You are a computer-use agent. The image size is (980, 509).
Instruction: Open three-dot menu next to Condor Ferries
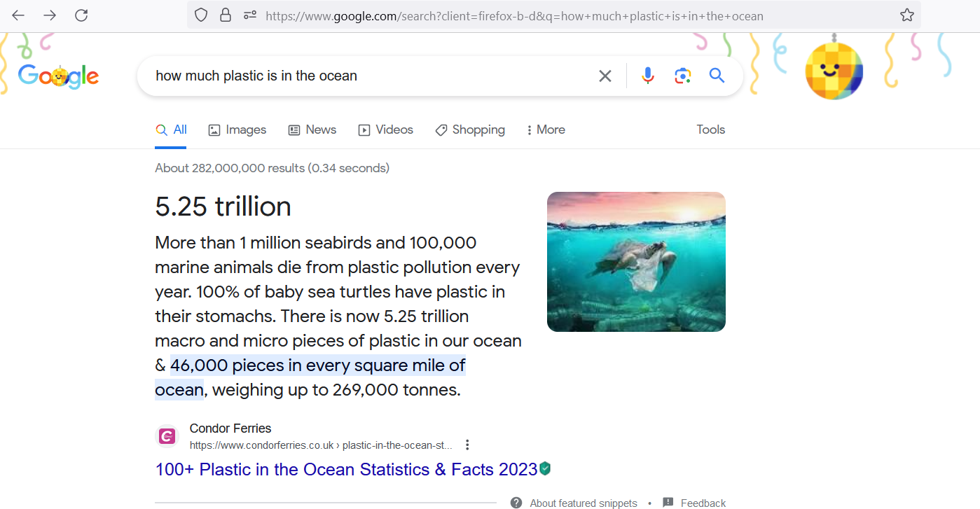(x=467, y=445)
